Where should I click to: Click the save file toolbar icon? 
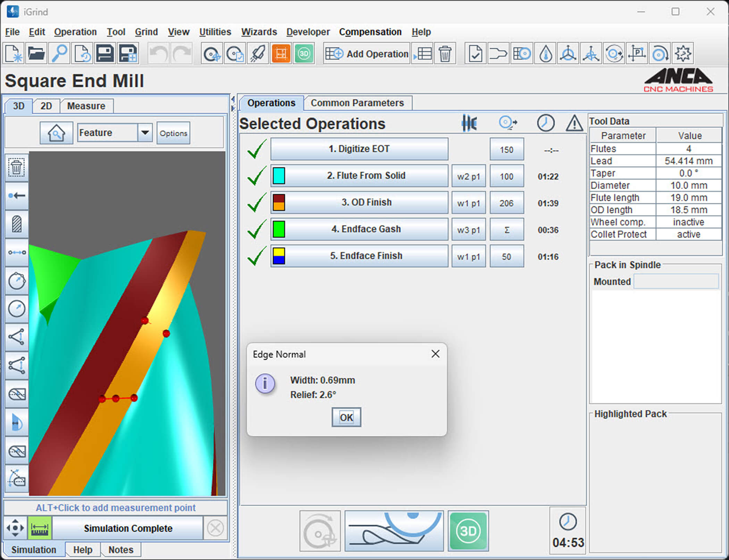[x=105, y=54]
